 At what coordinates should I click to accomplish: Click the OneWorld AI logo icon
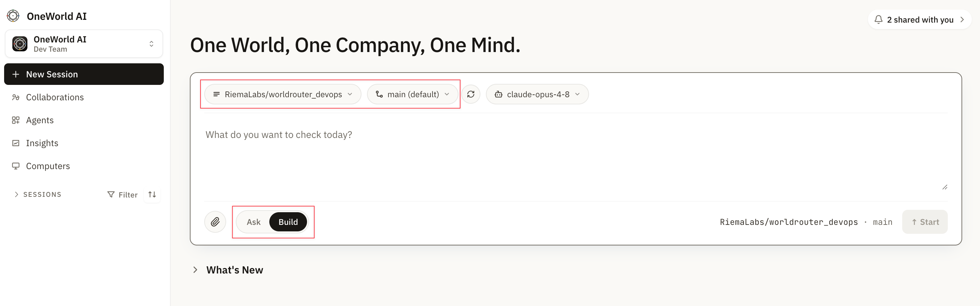pyautogui.click(x=13, y=16)
